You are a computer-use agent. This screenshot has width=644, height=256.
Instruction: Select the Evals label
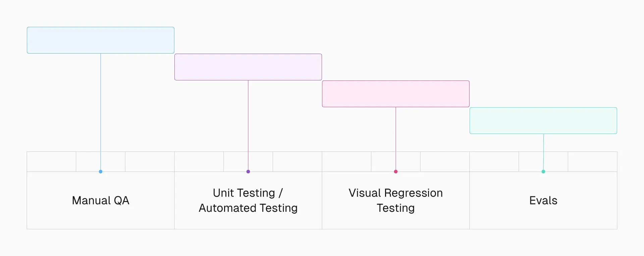coord(543,200)
